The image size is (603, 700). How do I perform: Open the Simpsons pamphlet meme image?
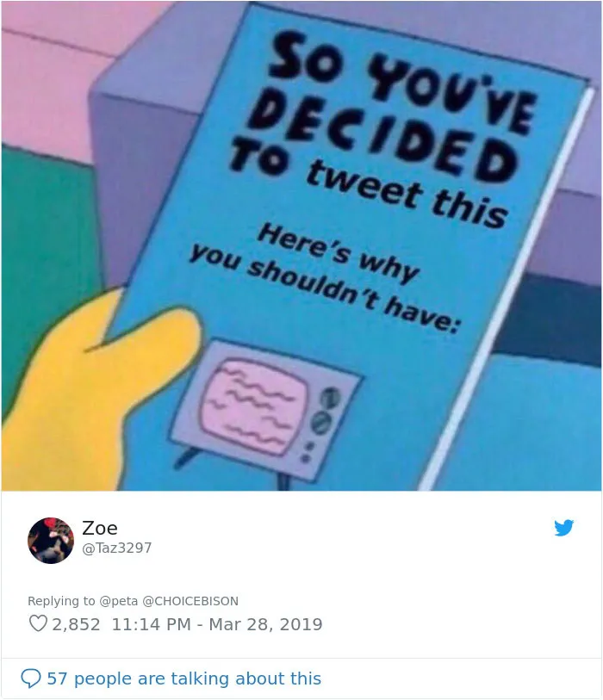[x=301, y=245]
